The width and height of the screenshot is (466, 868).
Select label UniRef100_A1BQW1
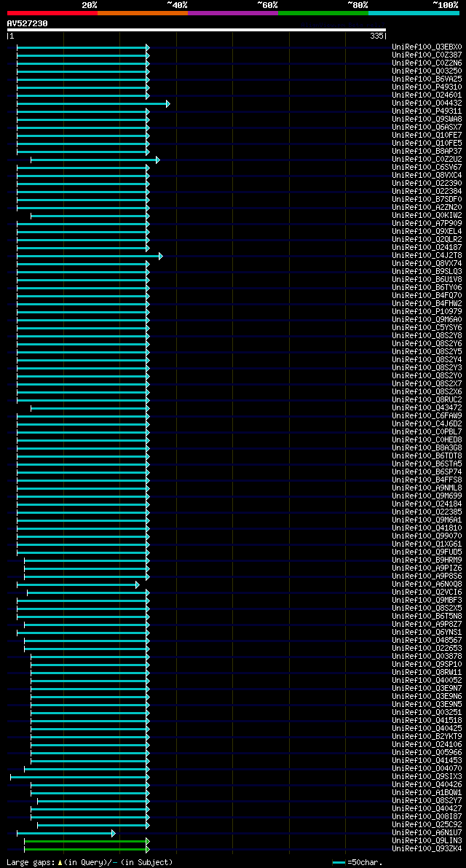click(x=427, y=793)
